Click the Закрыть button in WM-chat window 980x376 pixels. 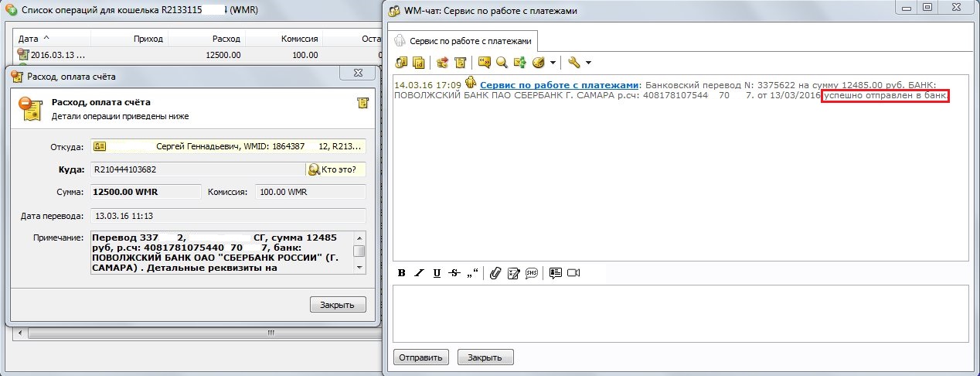pos(485,357)
